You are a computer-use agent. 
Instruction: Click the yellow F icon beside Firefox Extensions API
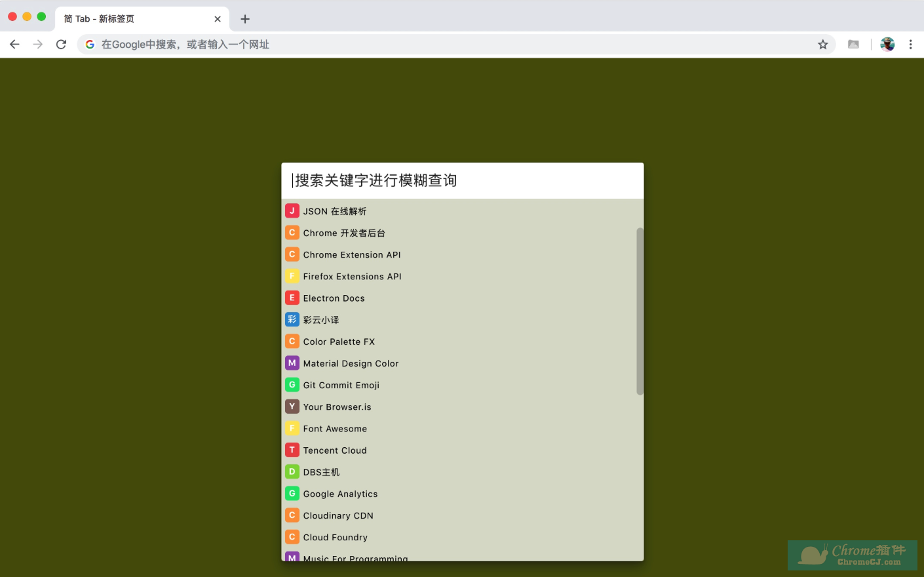tap(292, 276)
